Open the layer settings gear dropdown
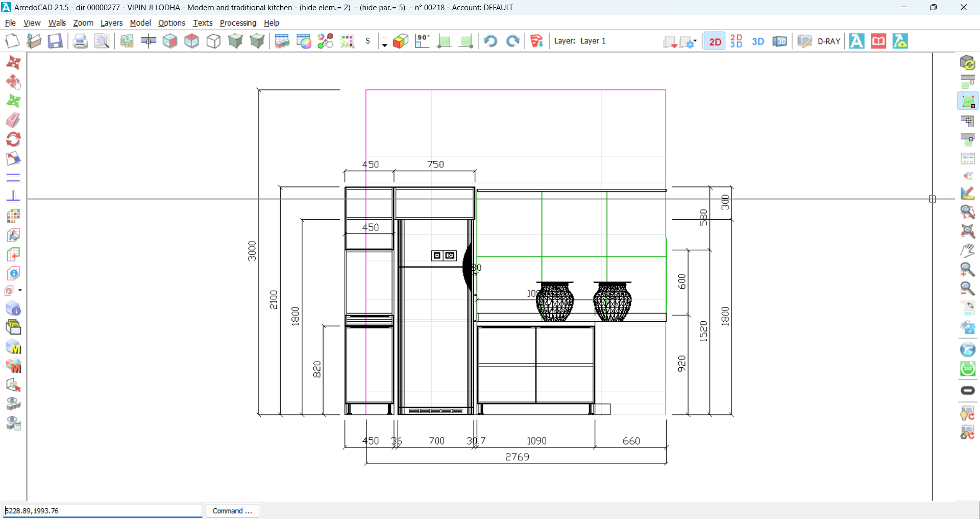 pos(689,42)
